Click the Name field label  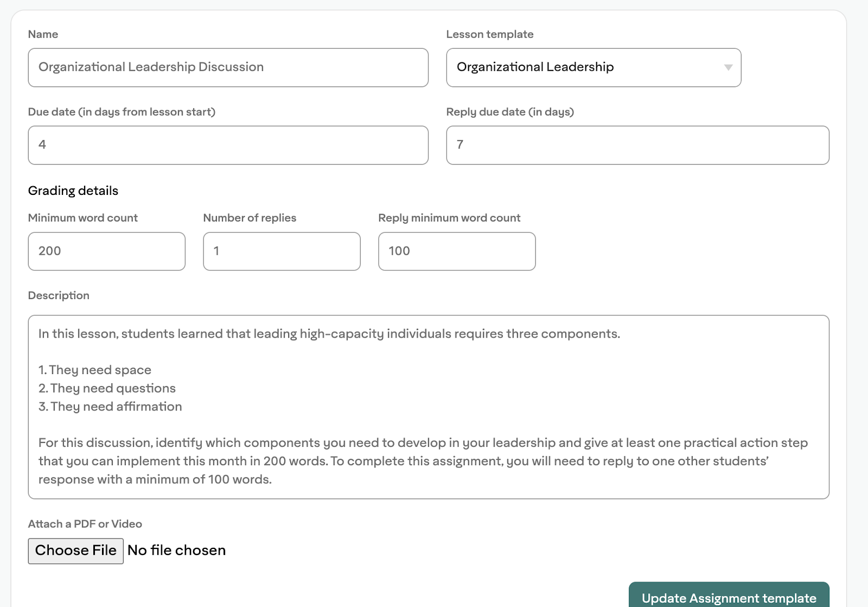click(x=43, y=34)
